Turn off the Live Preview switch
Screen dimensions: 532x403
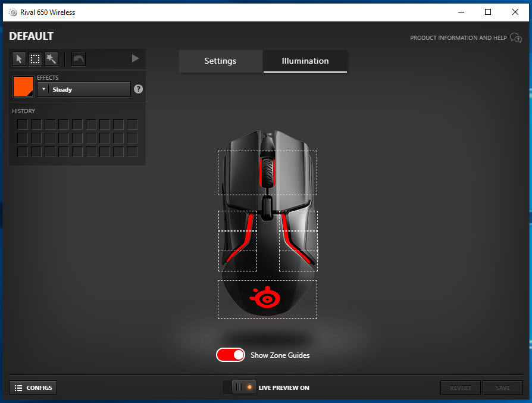[240, 388]
